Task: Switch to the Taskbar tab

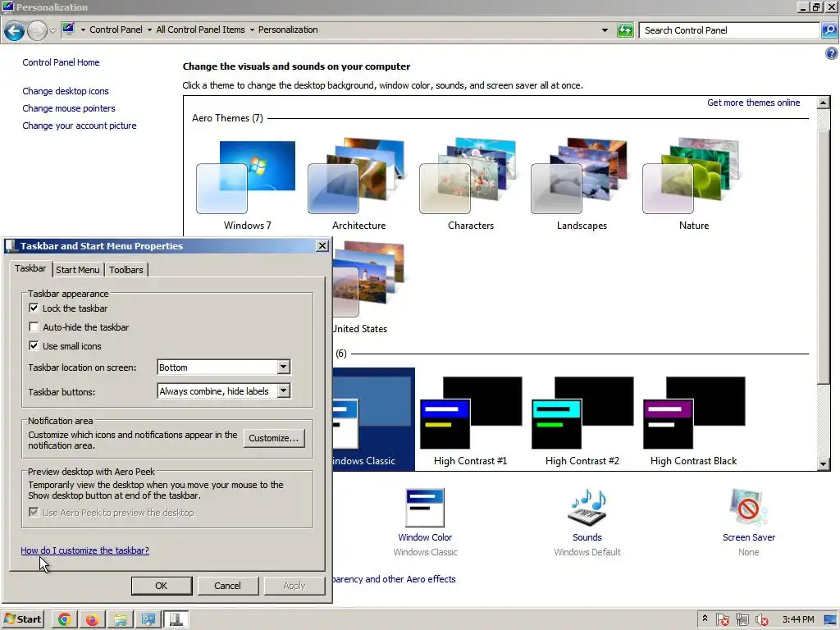Action: (x=30, y=268)
